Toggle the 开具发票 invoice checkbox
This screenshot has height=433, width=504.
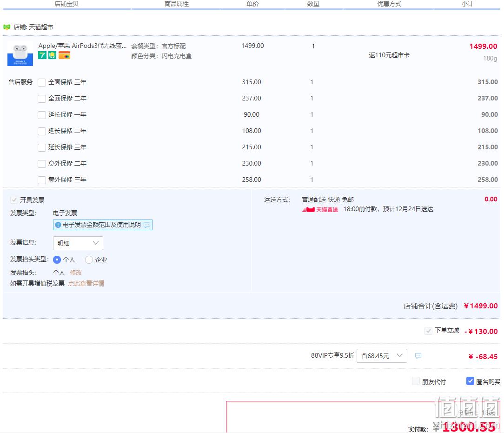pos(14,200)
